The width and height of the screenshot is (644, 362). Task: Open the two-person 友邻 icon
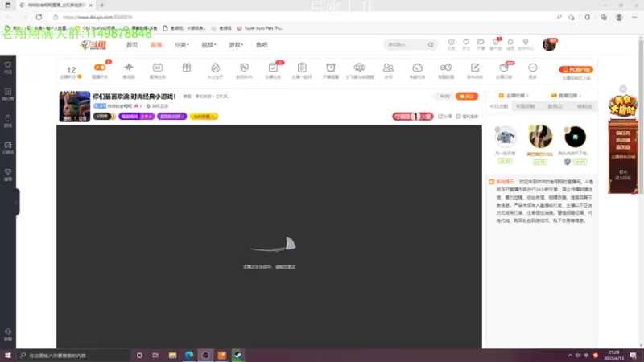tap(388, 70)
